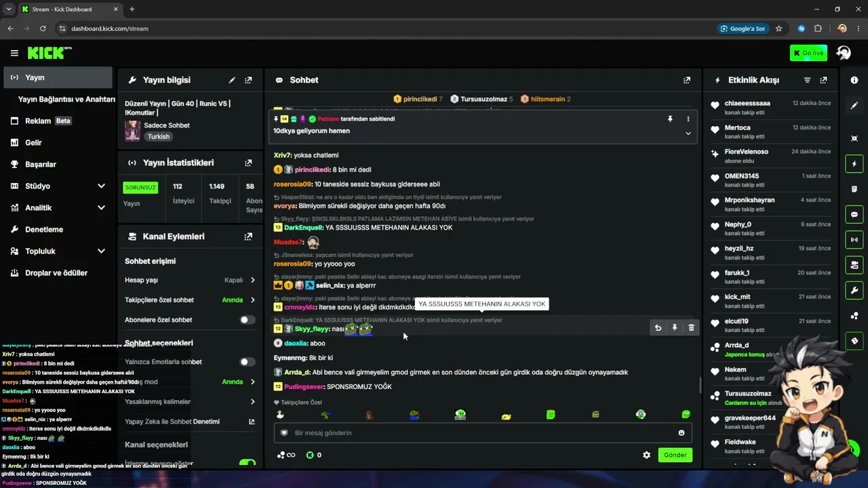Bookmark this page with star icon

[x=778, y=28]
